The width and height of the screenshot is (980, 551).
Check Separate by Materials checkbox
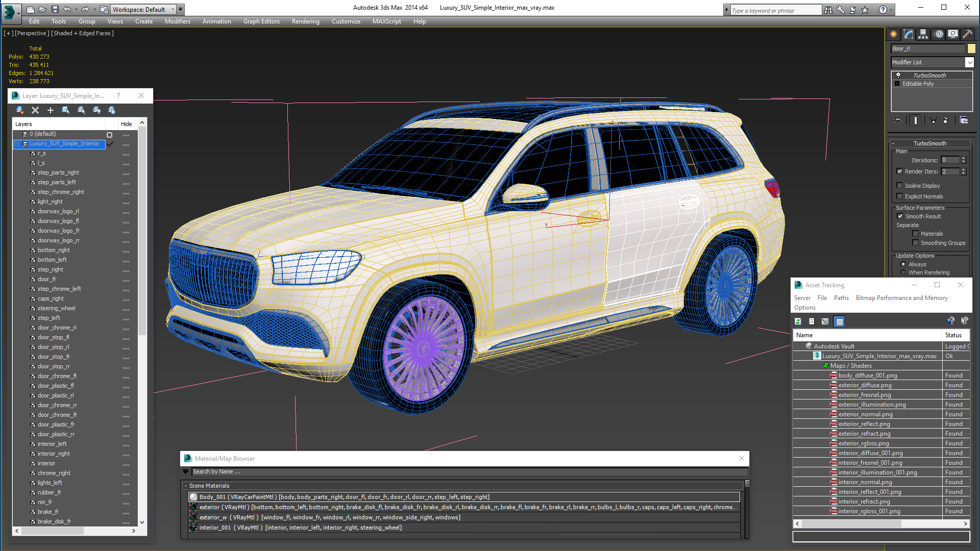coord(915,234)
